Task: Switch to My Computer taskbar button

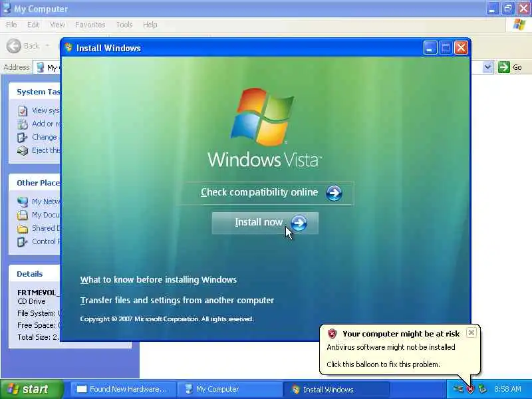Action: pos(229,389)
